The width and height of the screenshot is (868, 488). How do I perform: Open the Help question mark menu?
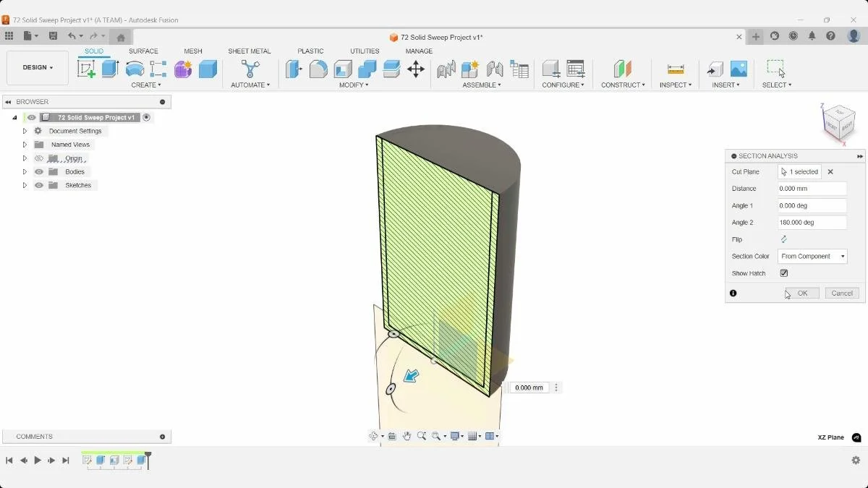(831, 36)
